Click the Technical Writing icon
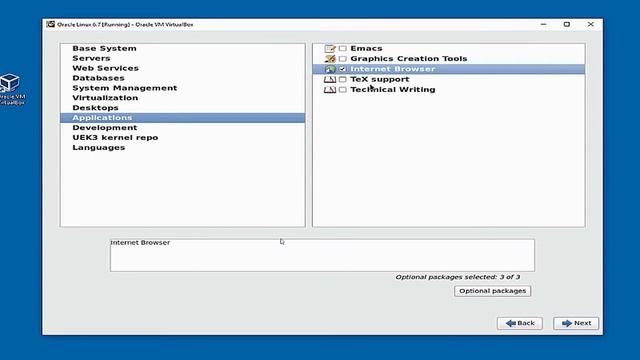Viewport: 640px width, 360px height. click(x=330, y=89)
